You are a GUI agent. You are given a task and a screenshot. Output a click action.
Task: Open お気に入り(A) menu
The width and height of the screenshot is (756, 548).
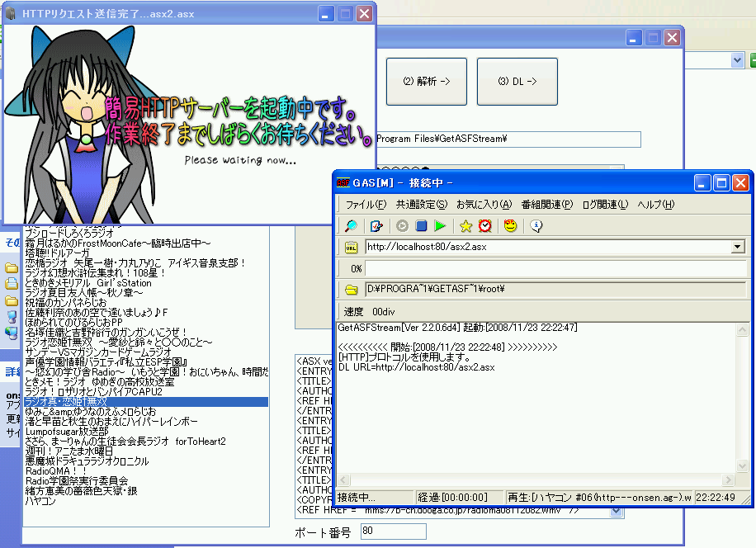[x=484, y=205]
